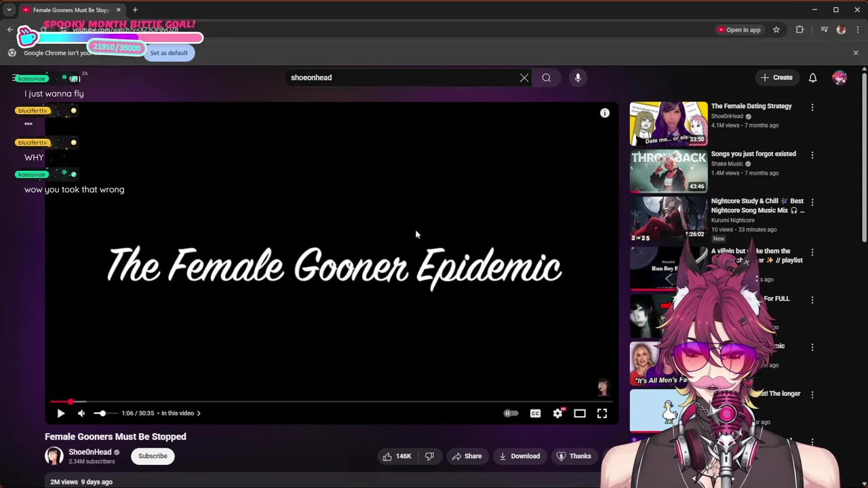Like the video (146K)
Viewport: 868px width, 488px height.
click(x=397, y=456)
